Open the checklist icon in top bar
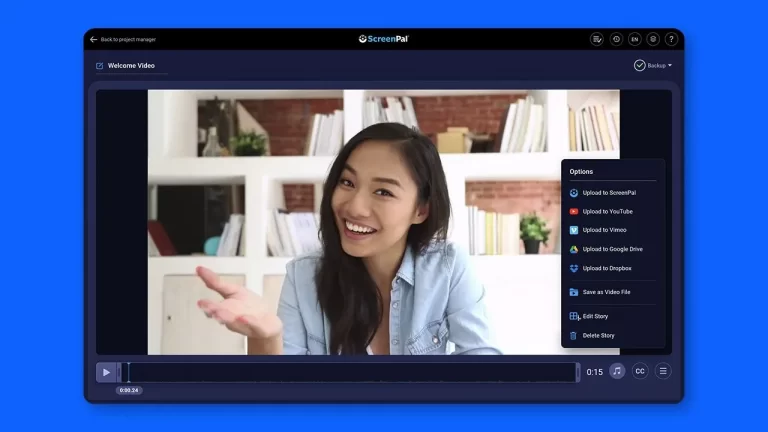Screen dimensions: 768x432 [597, 39]
